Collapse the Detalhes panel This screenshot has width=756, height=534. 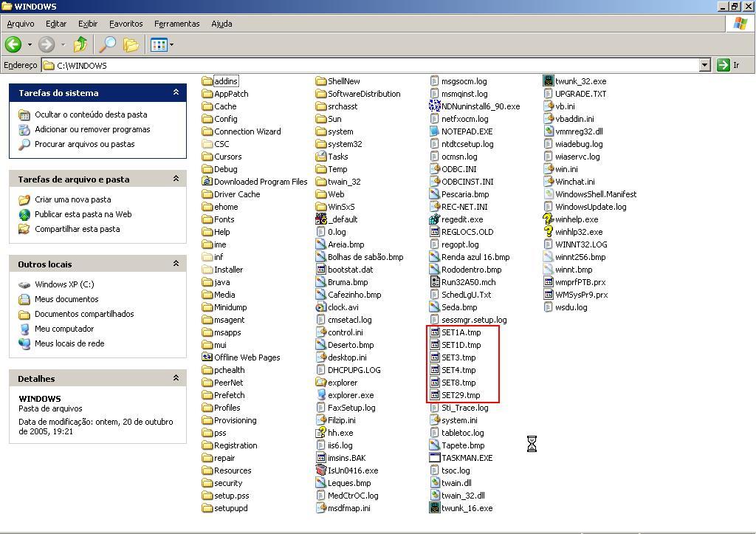[x=176, y=378]
